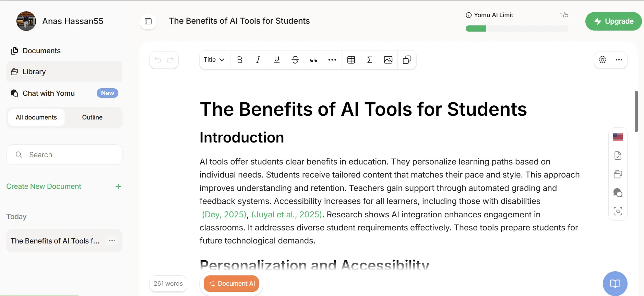Toggle underline formatting in the toolbar

277,60
